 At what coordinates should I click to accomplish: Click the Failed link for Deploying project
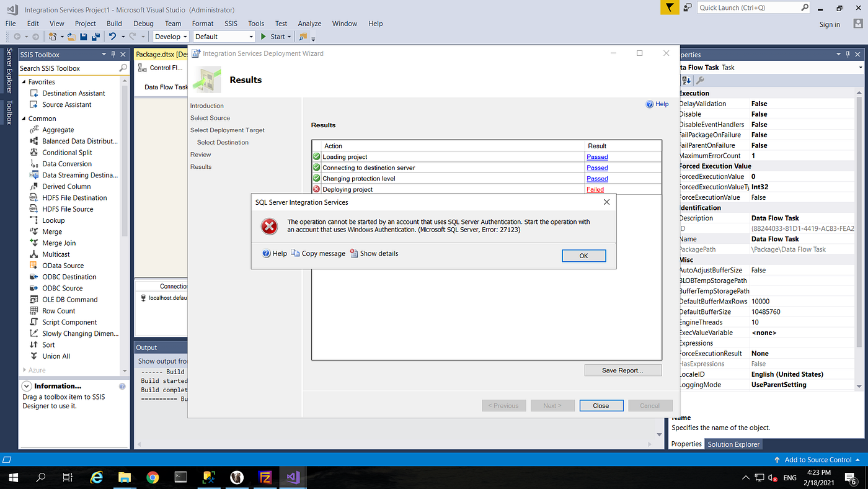[595, 189]
